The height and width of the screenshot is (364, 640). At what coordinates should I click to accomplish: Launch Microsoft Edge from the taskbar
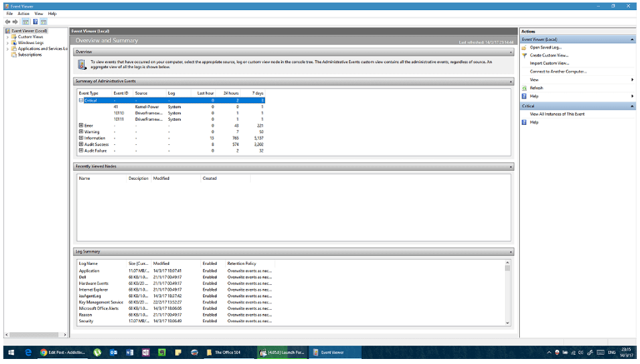27,352
